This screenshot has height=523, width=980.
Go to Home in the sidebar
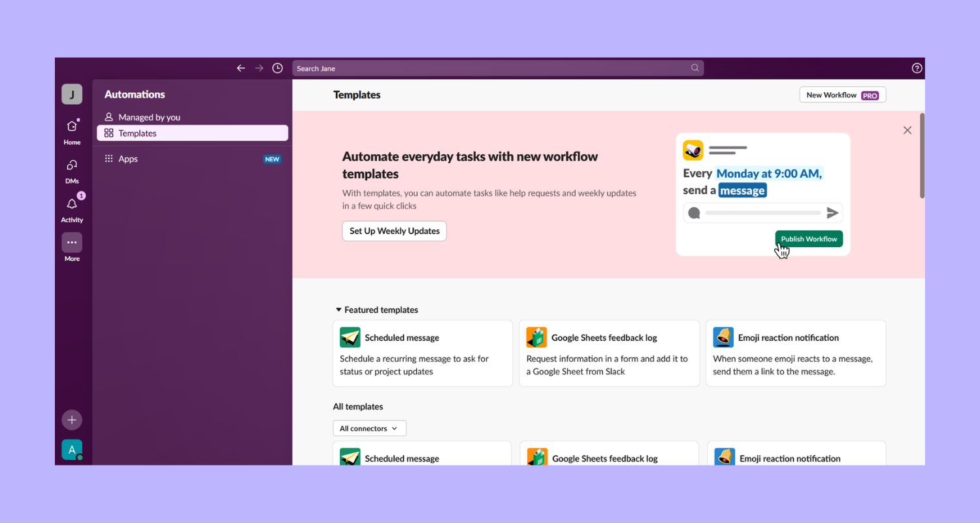tap(72, 131)
